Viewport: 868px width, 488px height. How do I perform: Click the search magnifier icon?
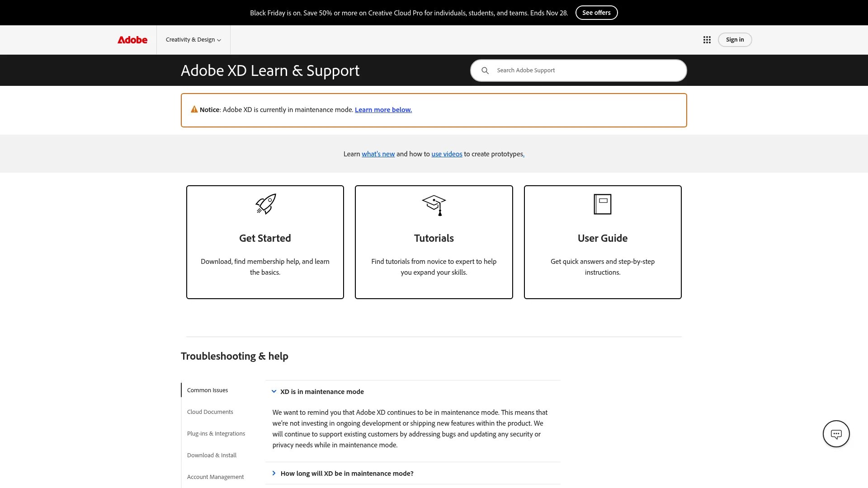[x=485, y=70]
